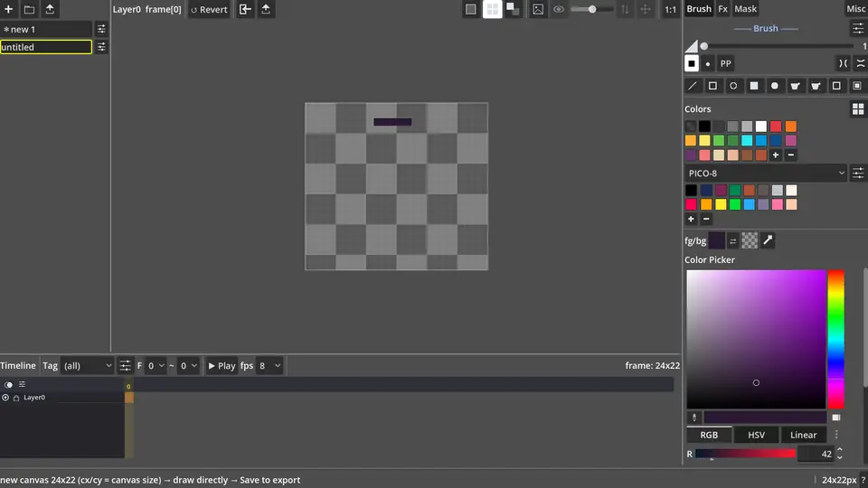Click the new file plus icon
The image size is (868, 488).
(9, 9)
